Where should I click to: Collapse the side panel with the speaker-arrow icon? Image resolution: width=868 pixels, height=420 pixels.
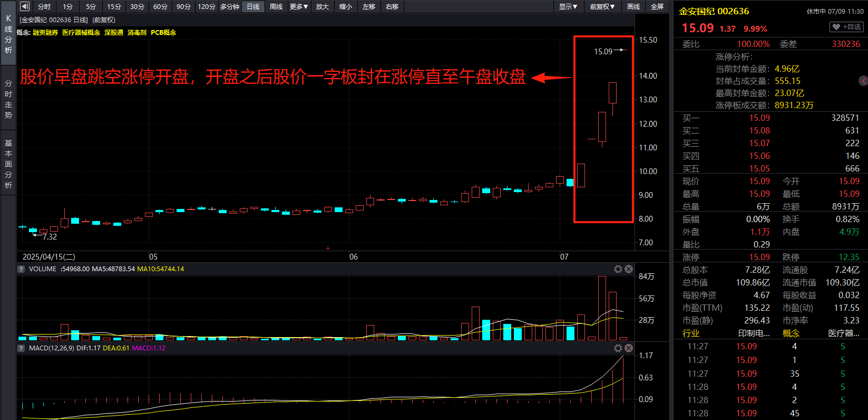[x=24, y=6]
